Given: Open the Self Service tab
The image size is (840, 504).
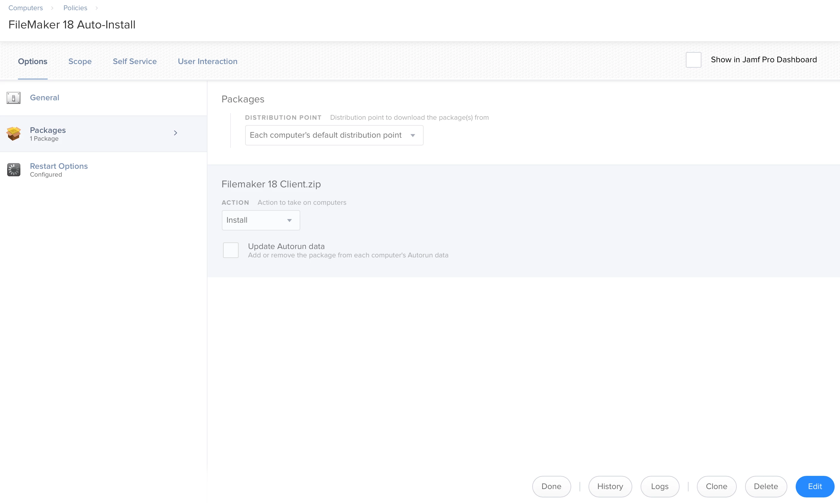Looking at the screenshot, I should (134, 61).
